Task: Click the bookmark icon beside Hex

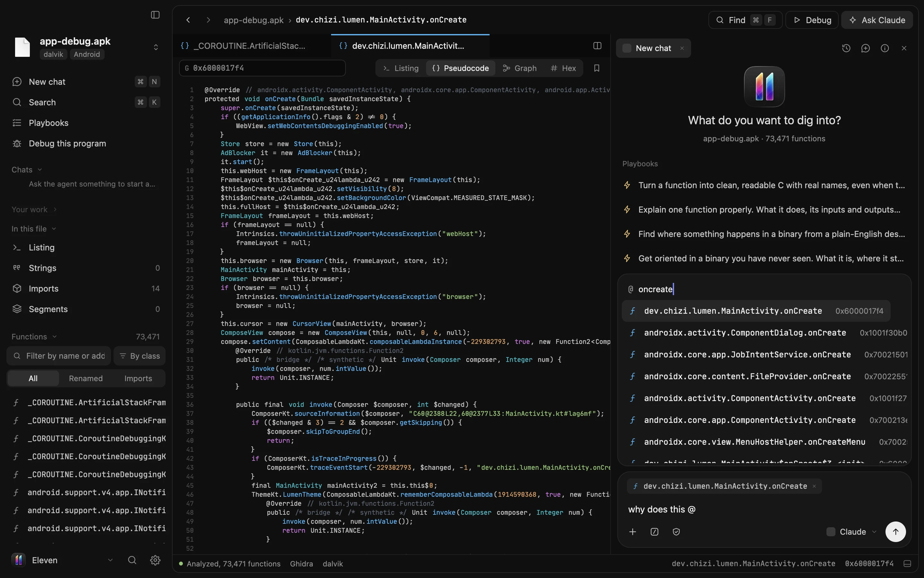Action: pyautogui.click(x=596, y=68)
